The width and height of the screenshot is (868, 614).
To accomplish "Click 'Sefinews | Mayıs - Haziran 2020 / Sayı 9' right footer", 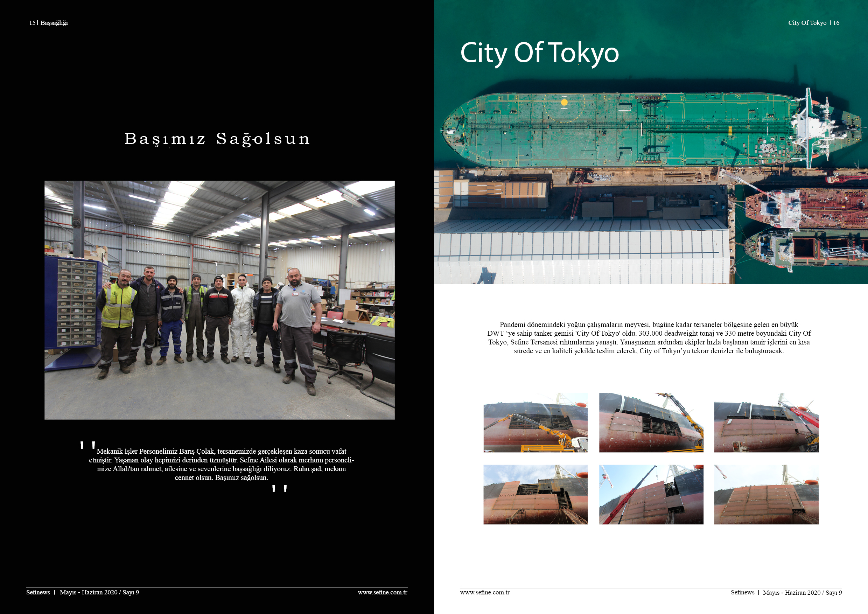I will (786, 592).
